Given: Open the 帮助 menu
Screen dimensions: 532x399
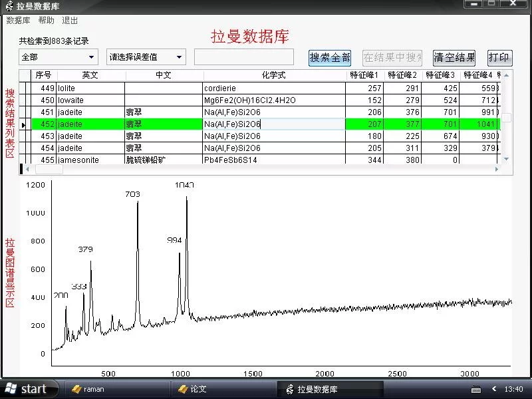Looking at the screenshot, I should [x=47, y=21].
